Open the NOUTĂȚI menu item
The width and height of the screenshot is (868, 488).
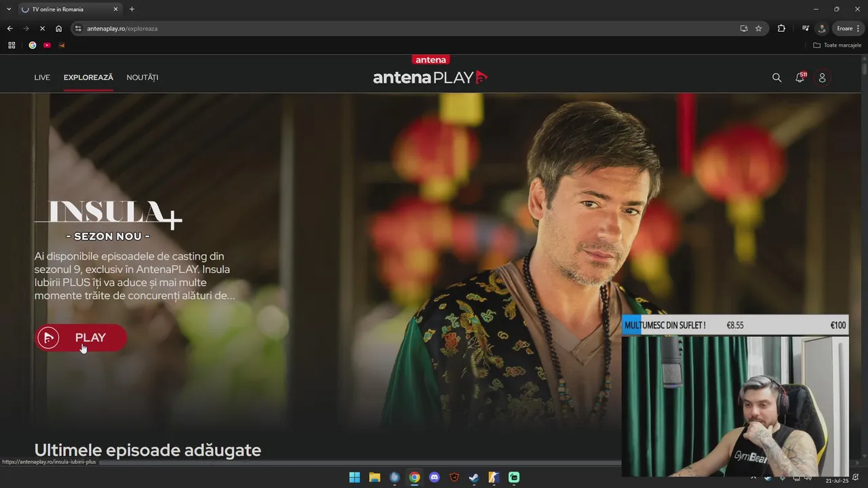[142, 77]
